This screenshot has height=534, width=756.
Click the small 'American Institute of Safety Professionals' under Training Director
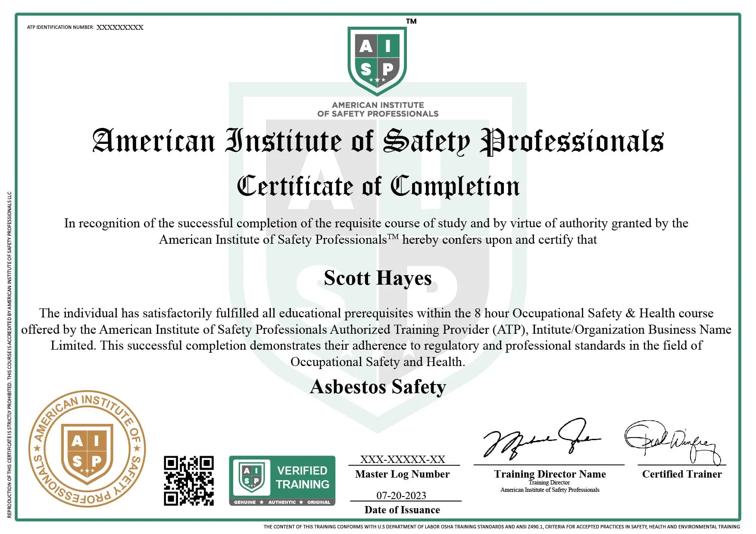[550, 490]
